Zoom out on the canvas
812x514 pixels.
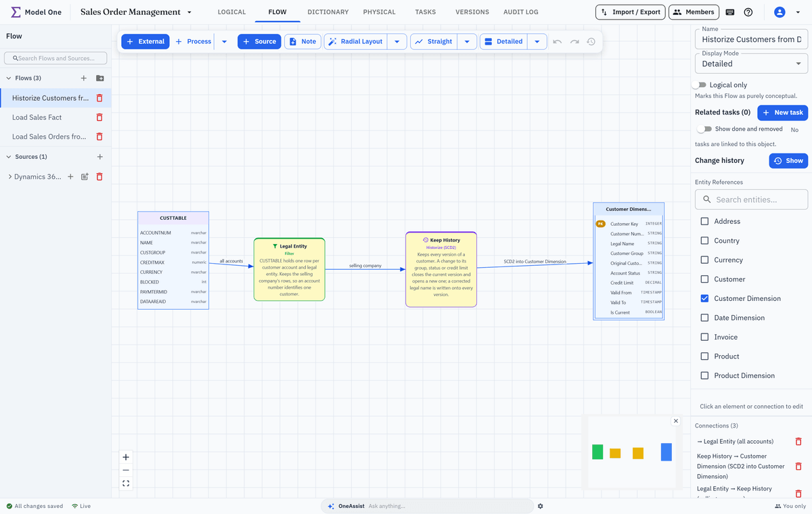126,470
